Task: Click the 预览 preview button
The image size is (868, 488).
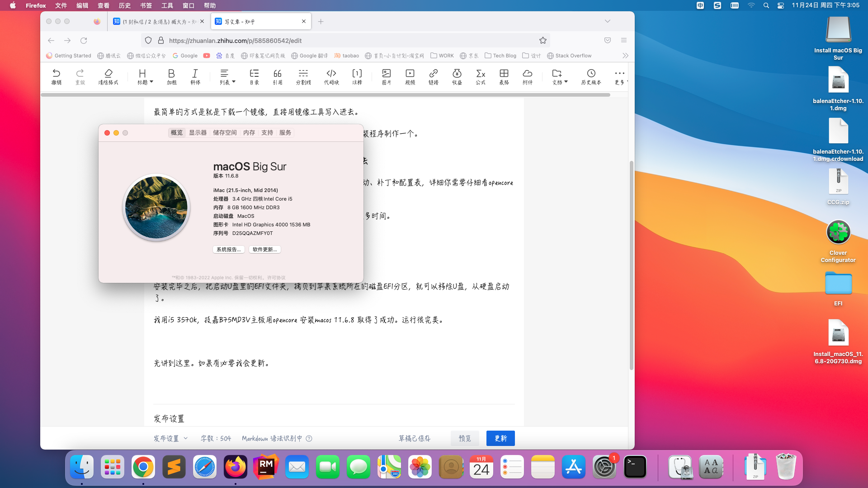Action: (465, 438)
